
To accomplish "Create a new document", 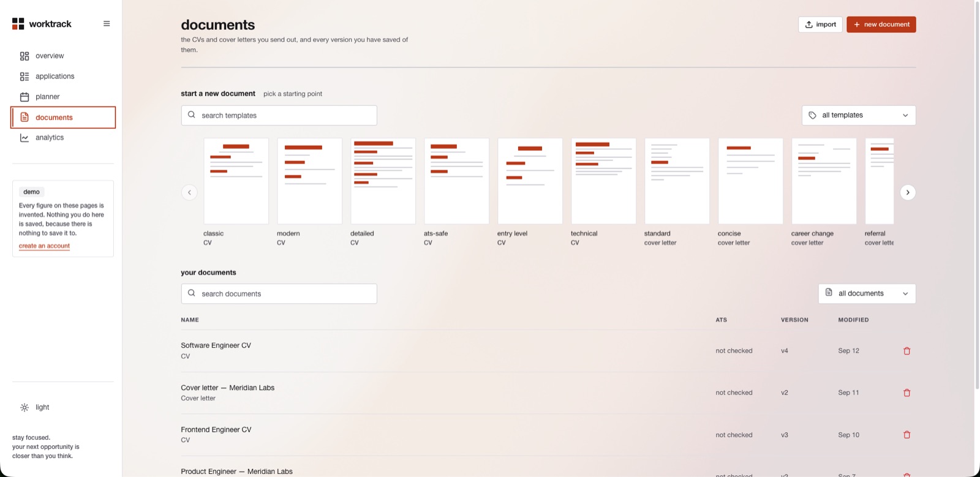I will [x=881, y=24].
